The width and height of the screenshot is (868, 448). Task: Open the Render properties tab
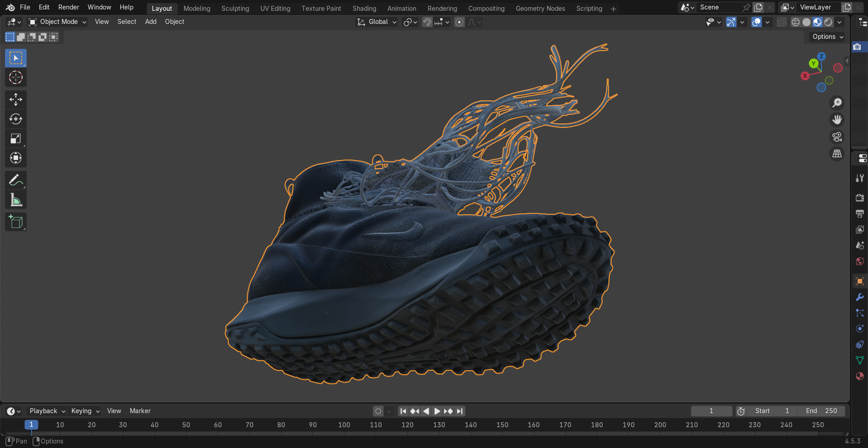860,198
